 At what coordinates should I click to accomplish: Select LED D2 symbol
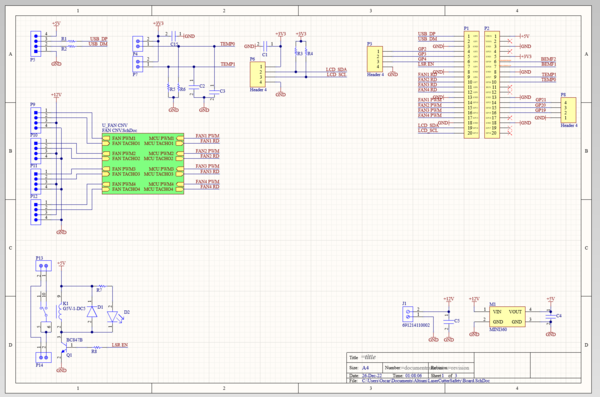(x=112, y=317)
